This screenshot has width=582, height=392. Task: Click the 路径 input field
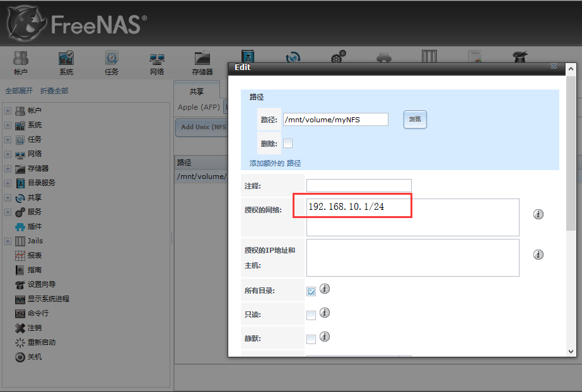(x=335, y=119)
